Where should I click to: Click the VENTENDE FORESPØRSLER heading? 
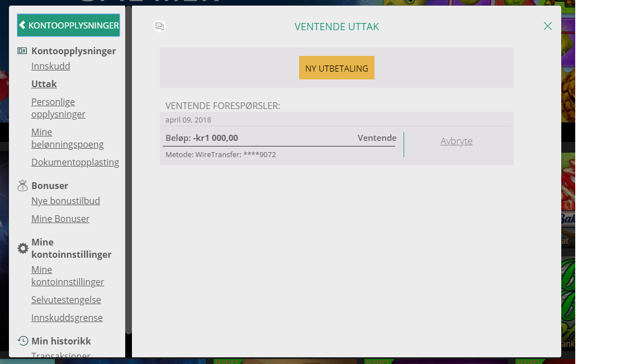click(x=222, y=106)
